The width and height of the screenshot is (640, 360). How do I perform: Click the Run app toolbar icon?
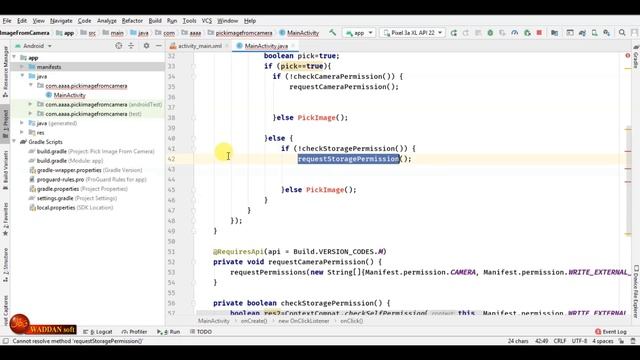click(x=453, y=33)
